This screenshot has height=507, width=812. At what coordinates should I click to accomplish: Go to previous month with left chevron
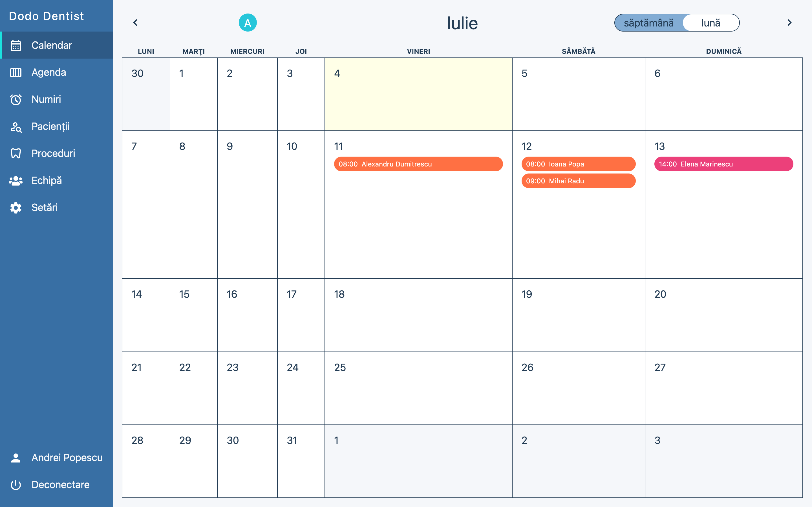click(135, 23)
